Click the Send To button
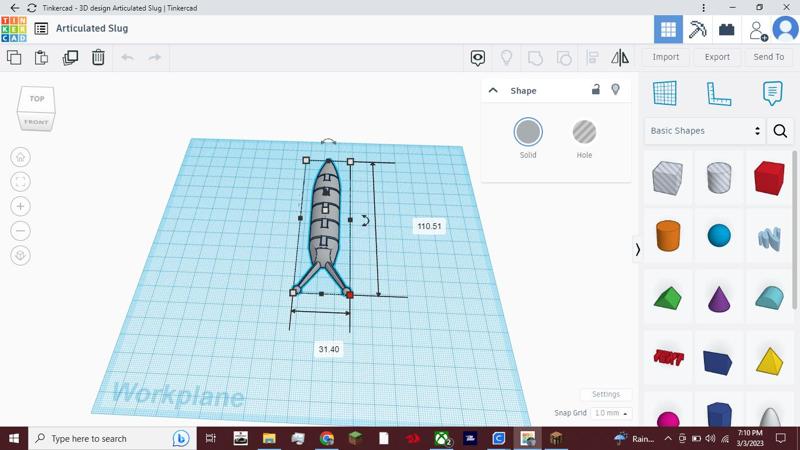Screen dimensions: 800x450 (769, 57)
